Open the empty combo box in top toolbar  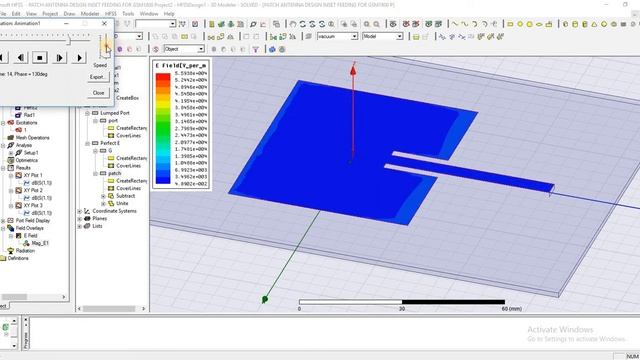click(x=172, y=24)
